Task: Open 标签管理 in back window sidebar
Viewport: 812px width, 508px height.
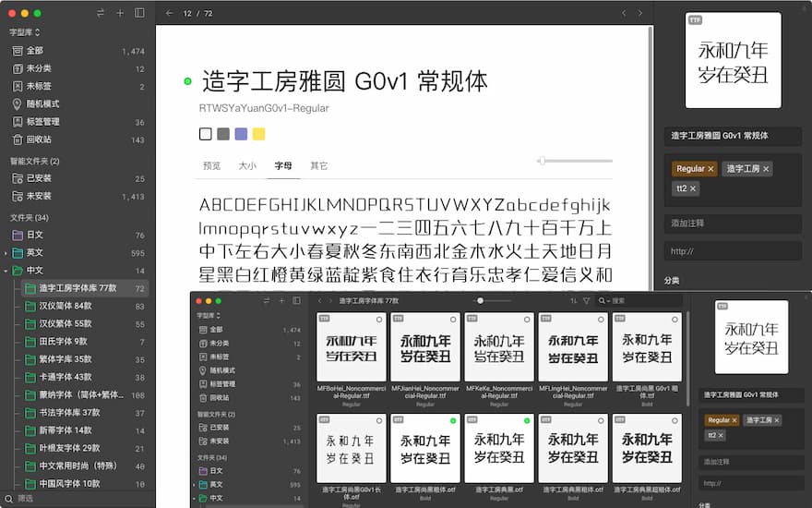Action: [78, 122]
